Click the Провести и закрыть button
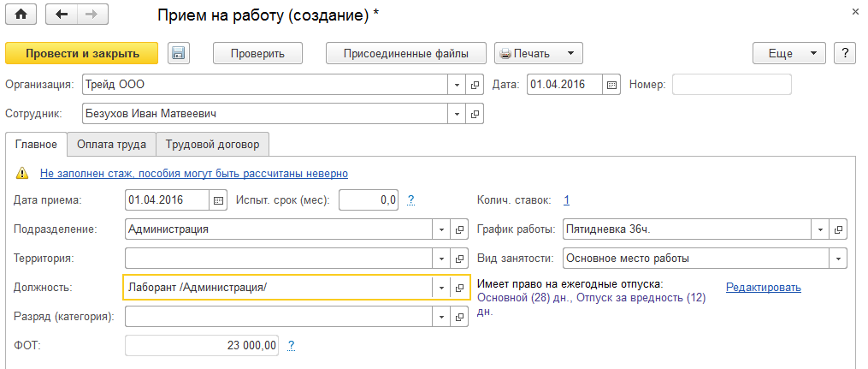 click(x=82, y=53)
